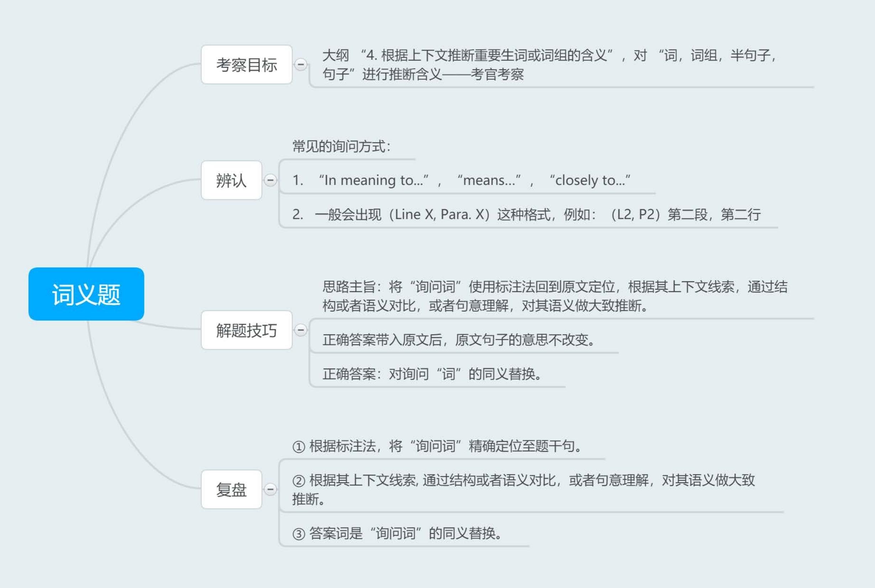Select the subtopic about (Line X, Para. X) format

[x=526, y=214]
